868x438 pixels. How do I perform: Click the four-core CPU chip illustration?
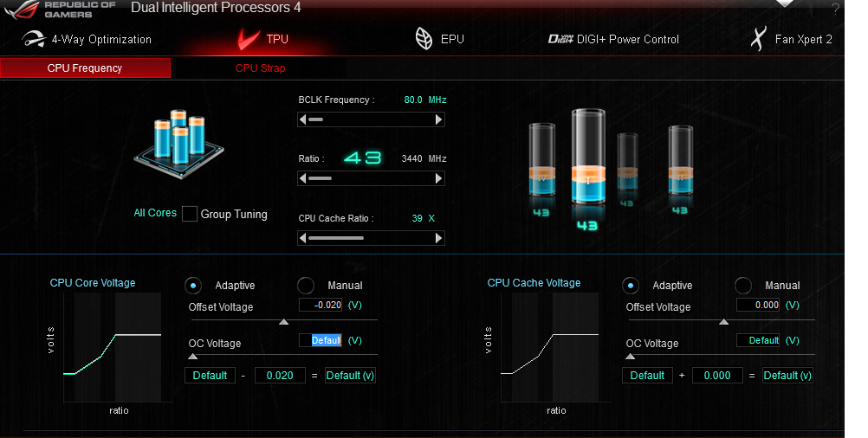(178, 143)
